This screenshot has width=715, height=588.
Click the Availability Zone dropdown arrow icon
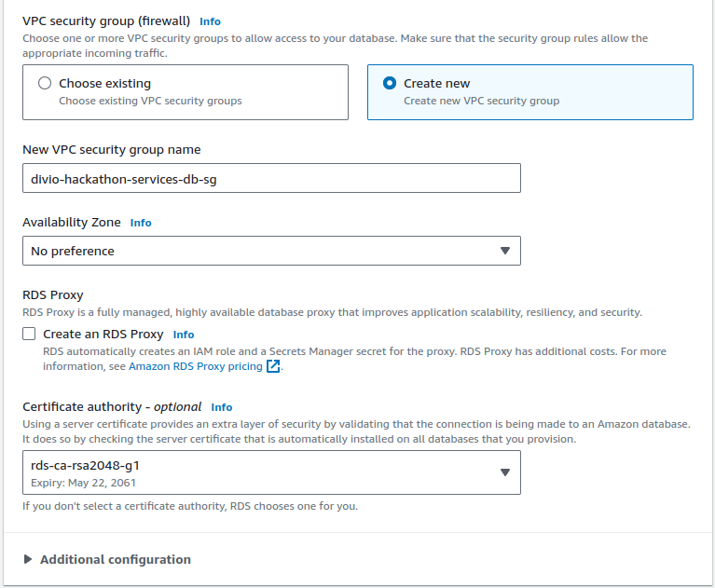click(x=504, y=251)
